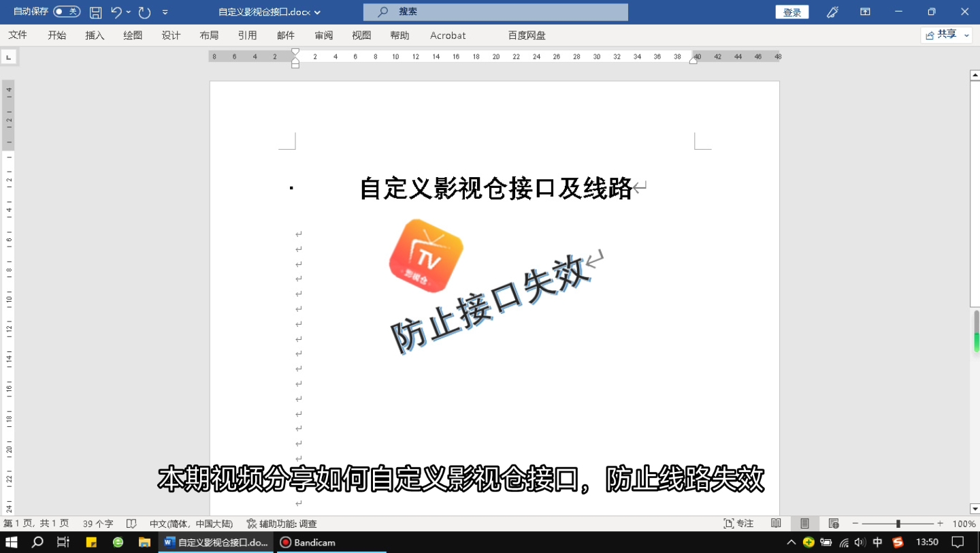Viewport: 980px width, 553px height.
Task: Click 辅助功能: 调查 accessibility checker
Action: (x=282, y=524)
